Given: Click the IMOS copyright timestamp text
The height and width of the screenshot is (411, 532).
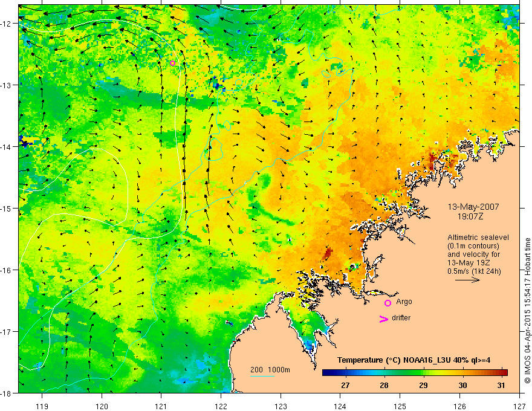Looking at the screenshot, I should coord(527,310).
